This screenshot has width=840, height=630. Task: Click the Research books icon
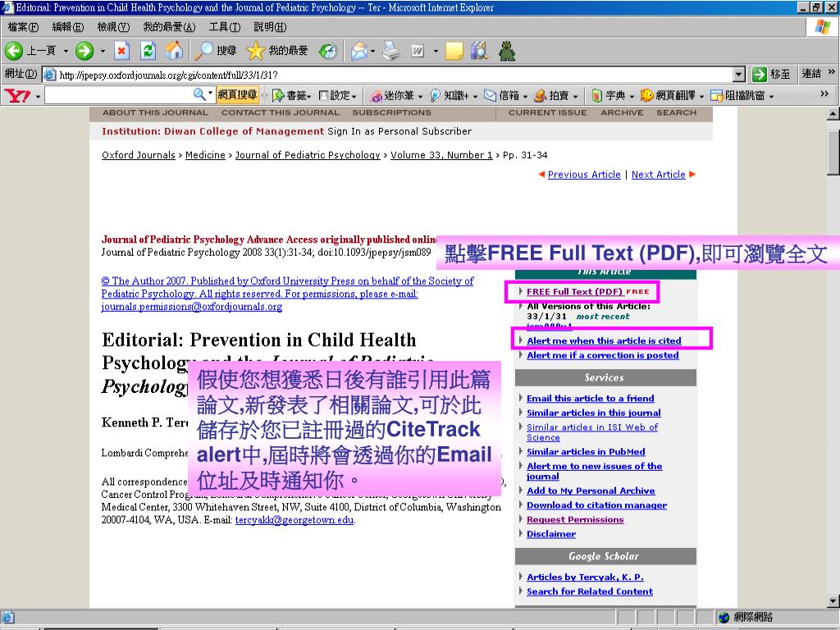[x=479, y=51]
